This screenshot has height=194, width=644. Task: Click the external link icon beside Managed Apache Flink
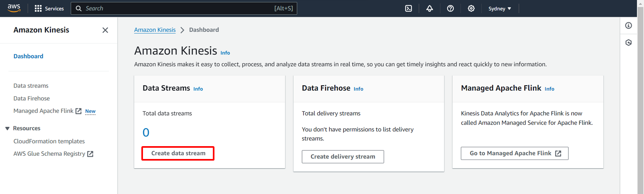tap(79, 111)
